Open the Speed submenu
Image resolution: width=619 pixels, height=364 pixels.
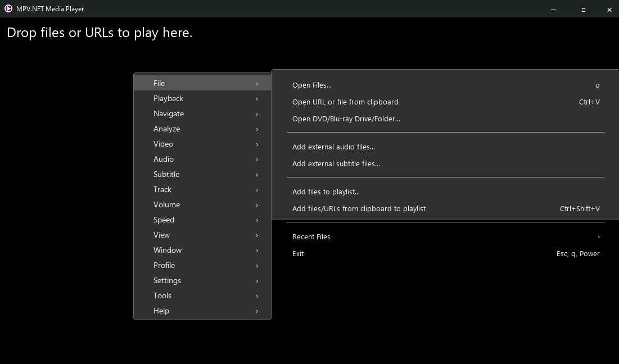tap(202, 220)
